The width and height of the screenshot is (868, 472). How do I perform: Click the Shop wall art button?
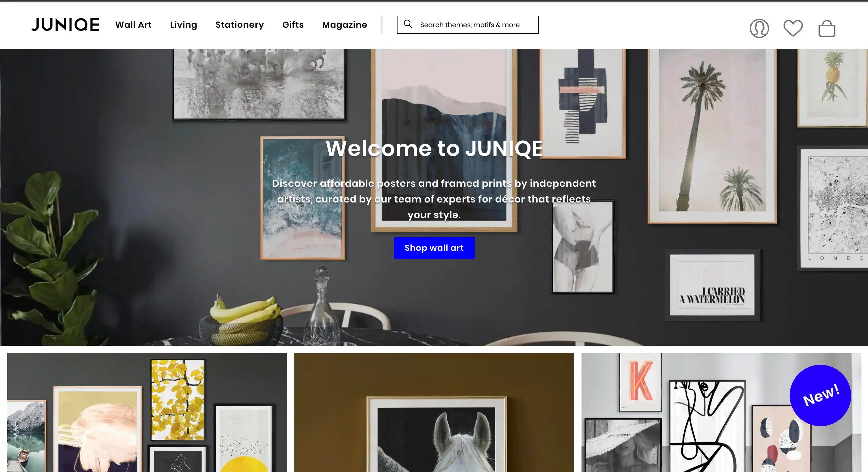(x=434, y=248)
